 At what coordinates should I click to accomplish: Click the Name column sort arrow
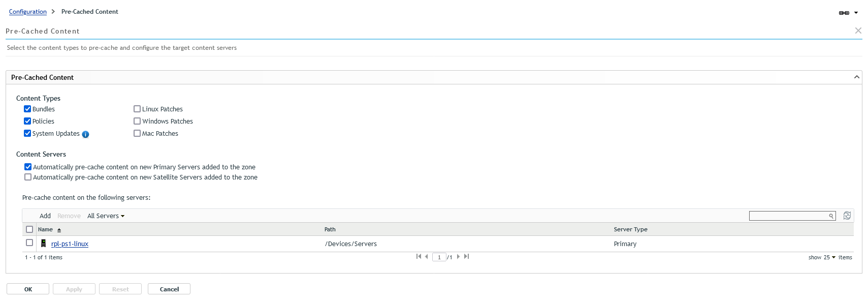tap(59, 230)
